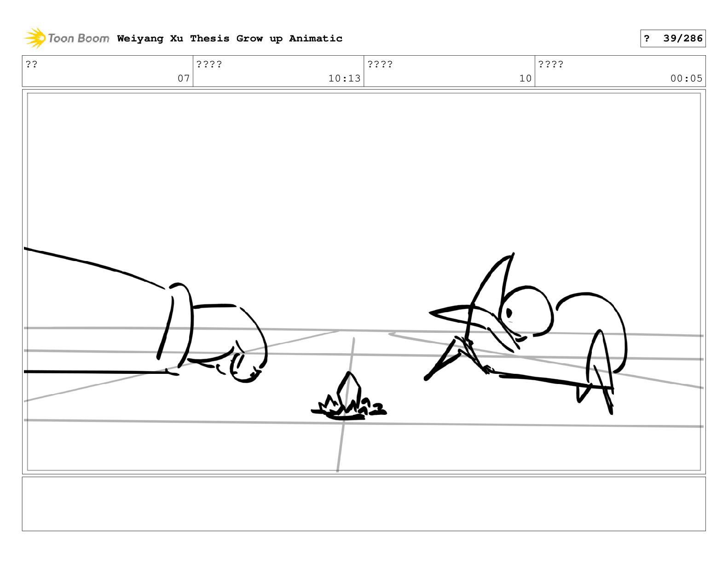
Task: Select the scene number '07'
Action: (184, 78)
